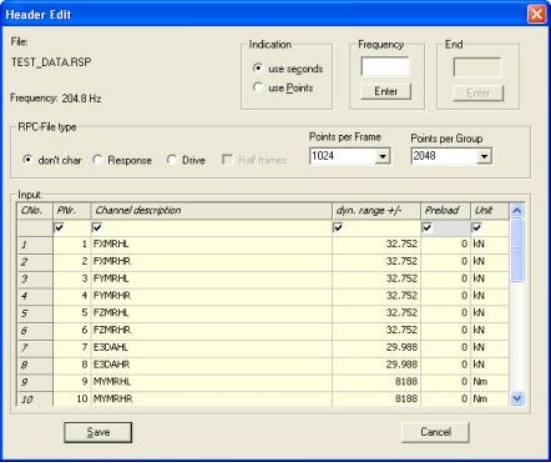Click the table vertical scrollbar thumb
551x463 pixels.
(517, 250)
